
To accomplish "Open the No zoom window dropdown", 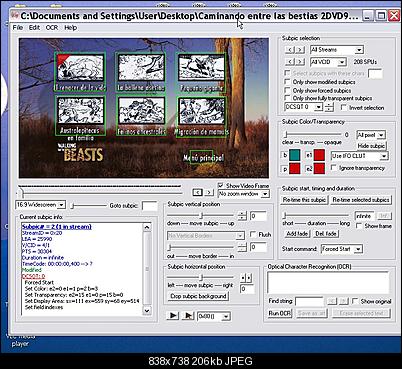I will [x=244, y=194].
